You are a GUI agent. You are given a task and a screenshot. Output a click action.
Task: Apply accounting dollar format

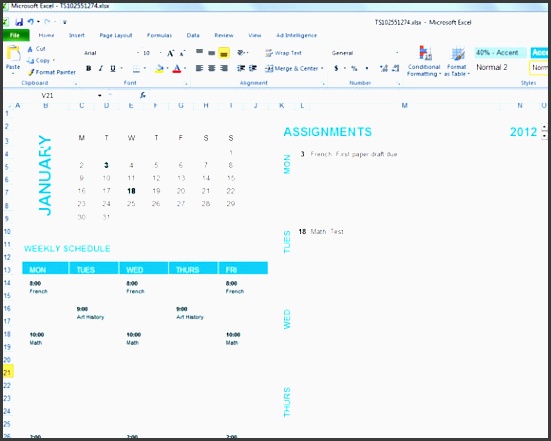pyautogui.click(x=336, y=69)
